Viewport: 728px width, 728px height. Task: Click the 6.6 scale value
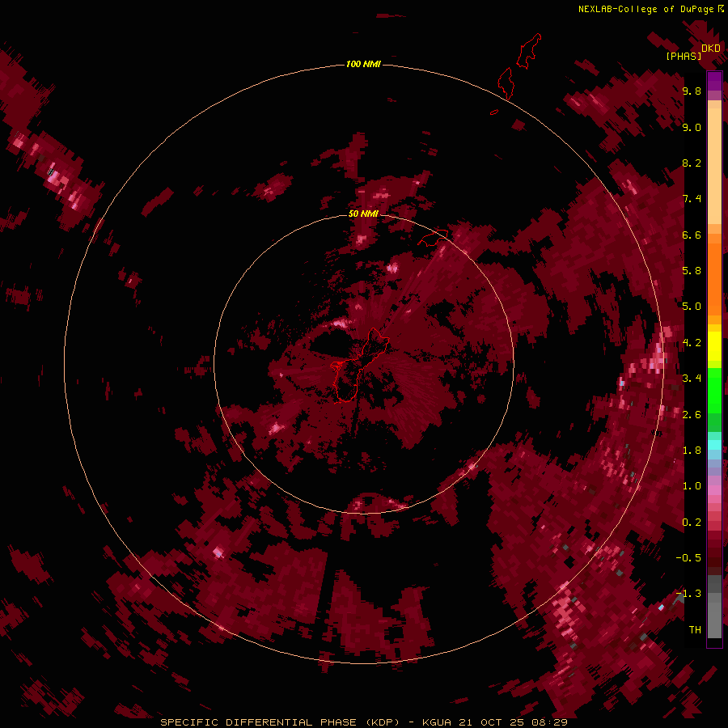coord(692,235)
